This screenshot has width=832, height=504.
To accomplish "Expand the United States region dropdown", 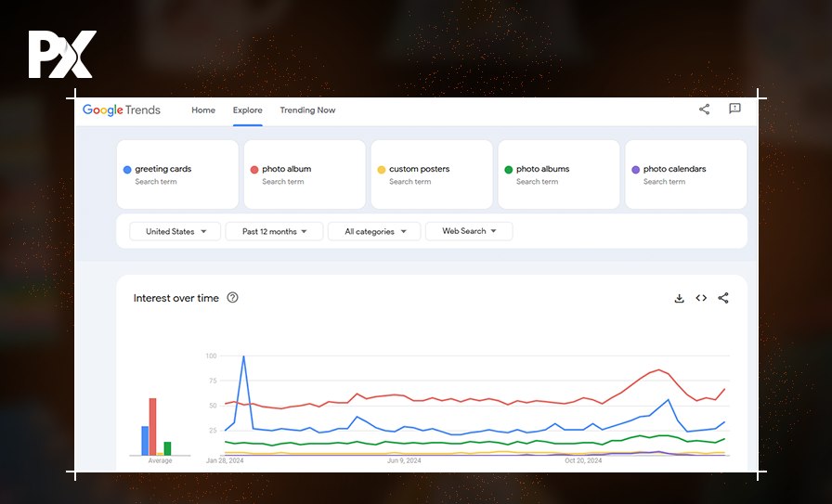I will [175, 231].
